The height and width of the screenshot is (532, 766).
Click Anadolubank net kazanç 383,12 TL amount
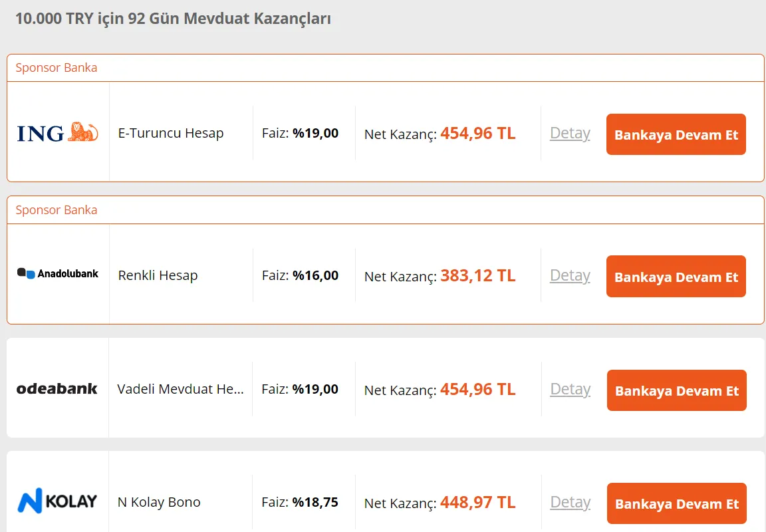click(x=477, y=275)
